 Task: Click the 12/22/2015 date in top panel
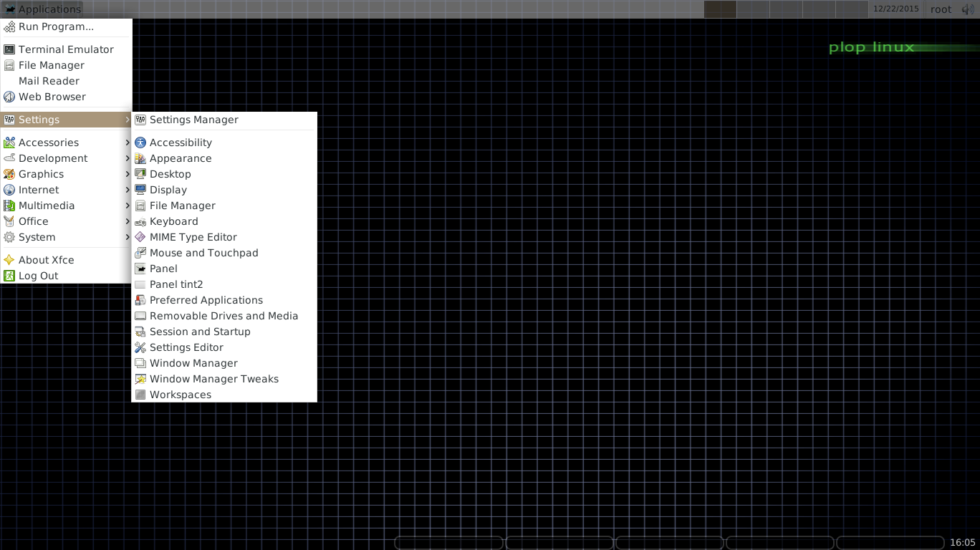click(x=895, y=9)
